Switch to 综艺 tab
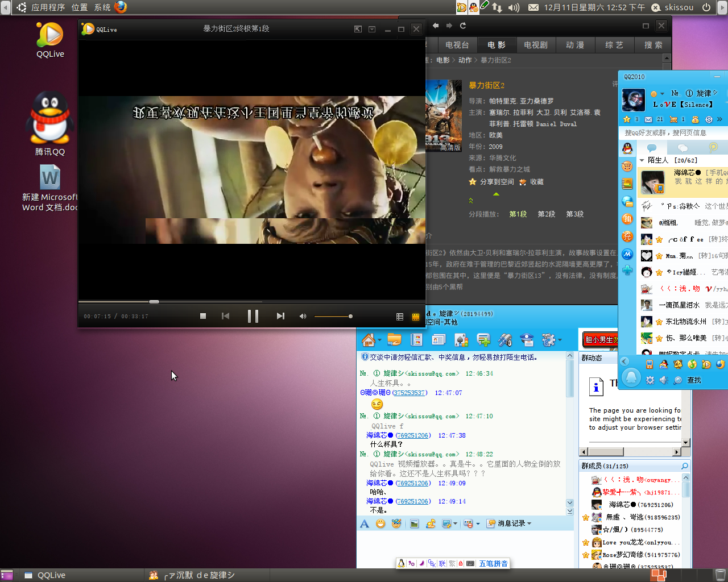This screenshot has width=728, height=582. (614, 45)
